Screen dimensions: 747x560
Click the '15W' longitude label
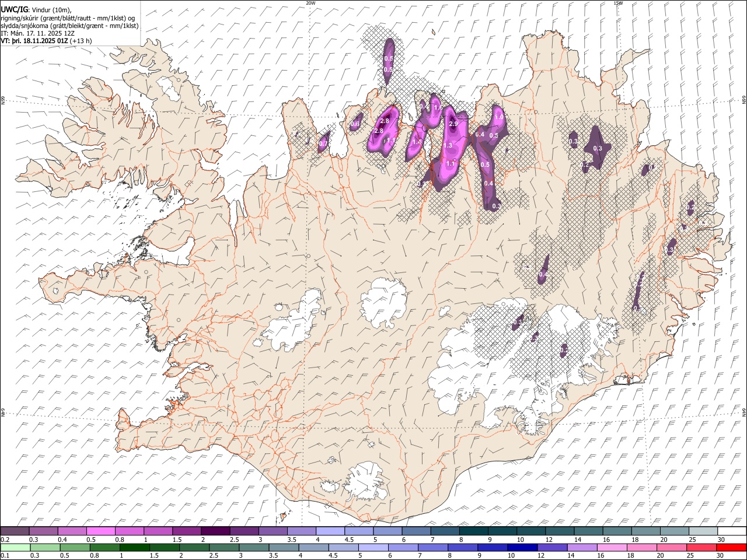coord(618,3)
